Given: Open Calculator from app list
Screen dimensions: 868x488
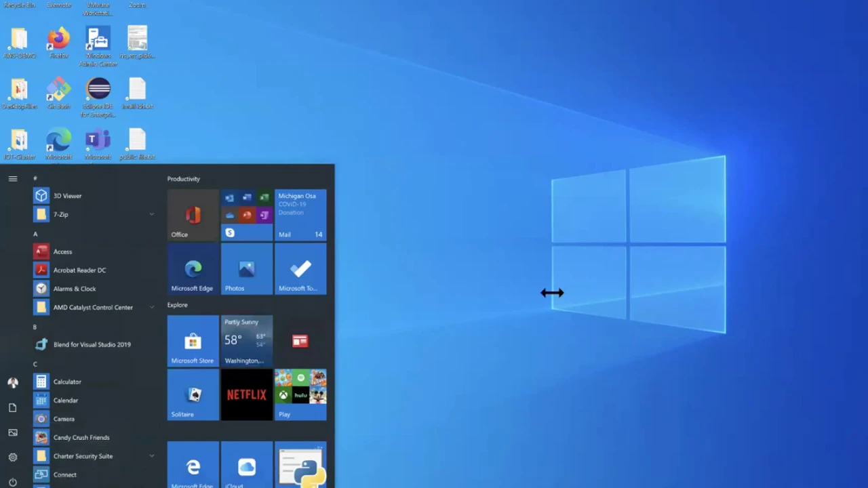Looking at the screenshot, I should (x=94, y=382).
